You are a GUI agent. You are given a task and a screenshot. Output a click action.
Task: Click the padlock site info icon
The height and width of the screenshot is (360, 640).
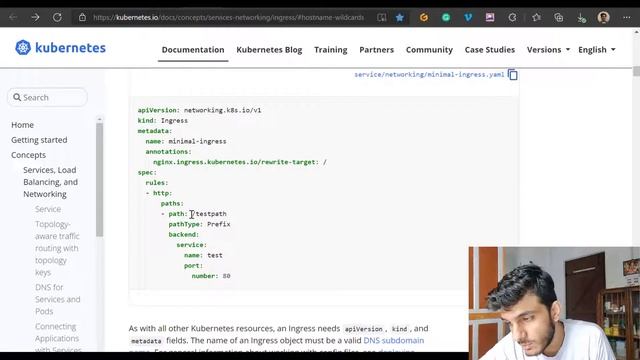(x=82, y=17)
